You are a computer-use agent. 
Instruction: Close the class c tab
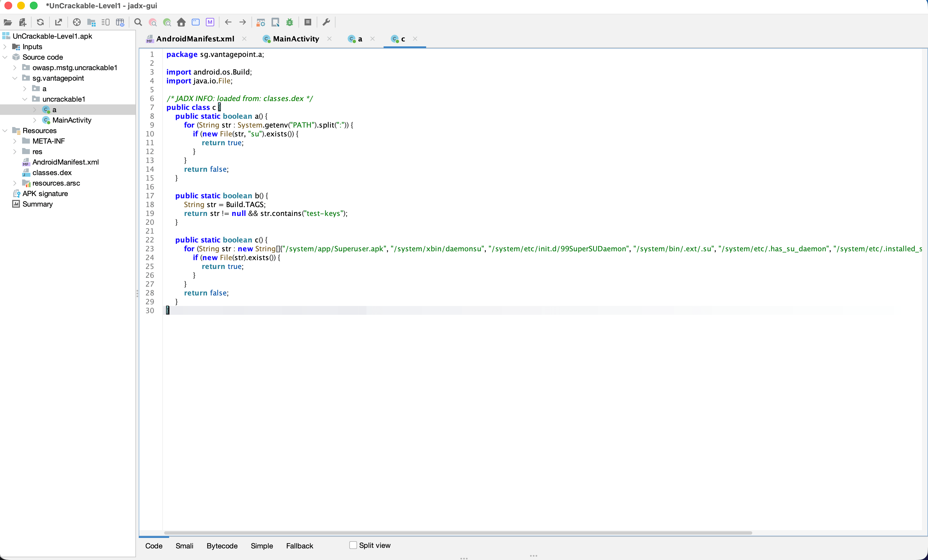coord(415,39)
